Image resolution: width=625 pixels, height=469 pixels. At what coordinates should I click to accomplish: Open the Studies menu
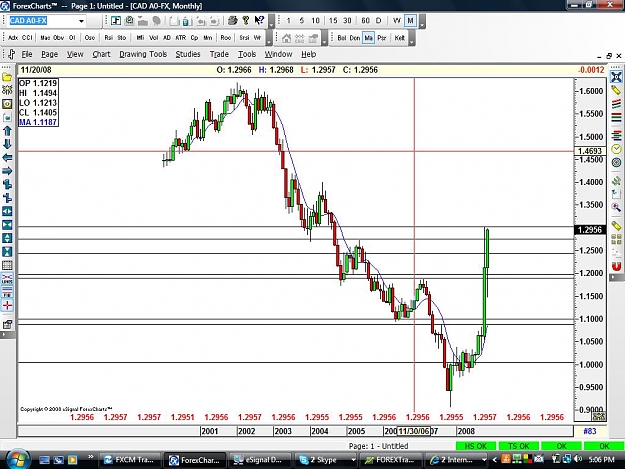188,54
